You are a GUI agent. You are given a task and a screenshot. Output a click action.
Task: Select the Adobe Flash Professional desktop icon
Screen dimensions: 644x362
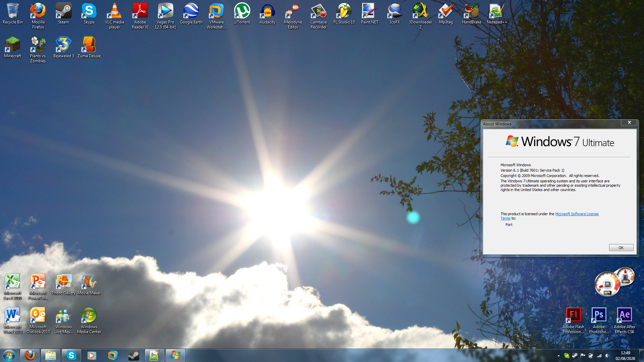click(573, 321)
